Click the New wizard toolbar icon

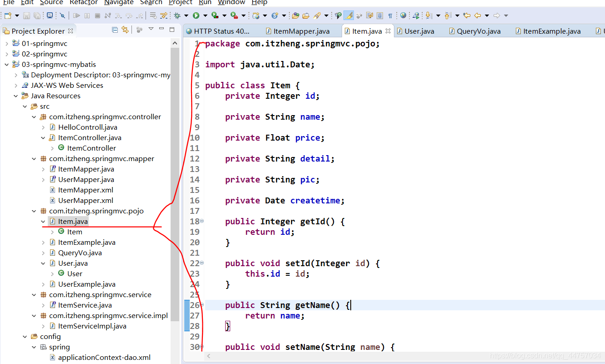(x=8, y=15)
